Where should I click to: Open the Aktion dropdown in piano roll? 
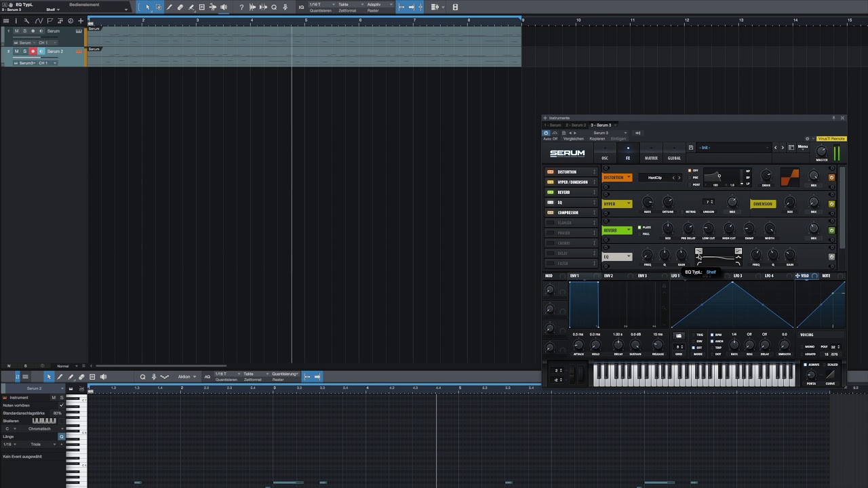186,377
